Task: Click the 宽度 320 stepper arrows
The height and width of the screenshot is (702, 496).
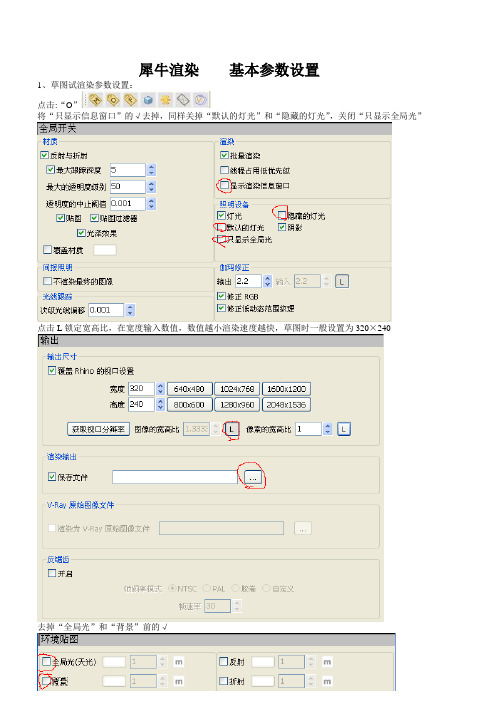Action: point(160,389)
